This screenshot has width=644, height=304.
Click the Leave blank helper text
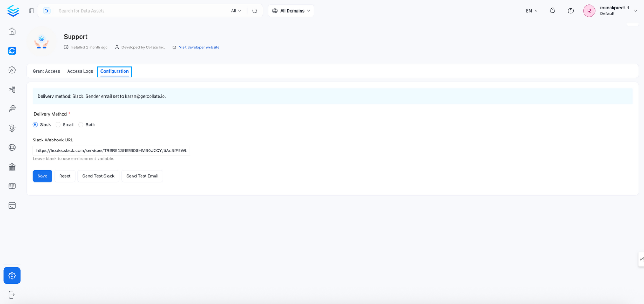click(73, 159)
